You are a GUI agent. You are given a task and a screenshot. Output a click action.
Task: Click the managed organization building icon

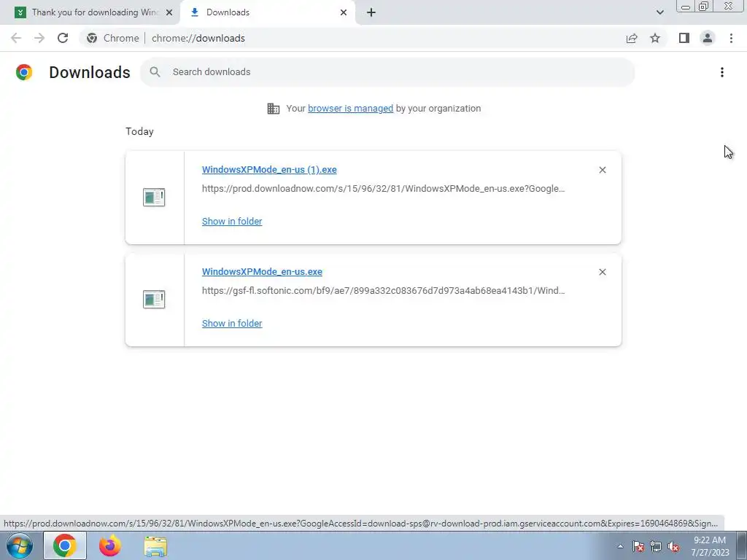click(x=274, y=109)
